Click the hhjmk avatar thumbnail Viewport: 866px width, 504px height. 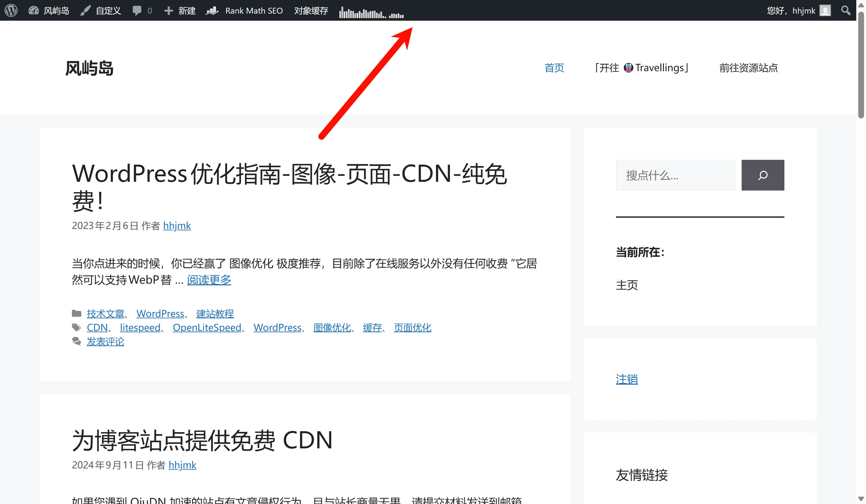(x=825, y=10)
